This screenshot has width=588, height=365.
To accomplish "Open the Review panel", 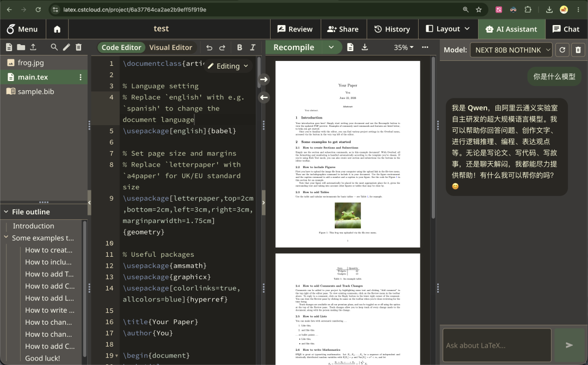I will 295,29.
